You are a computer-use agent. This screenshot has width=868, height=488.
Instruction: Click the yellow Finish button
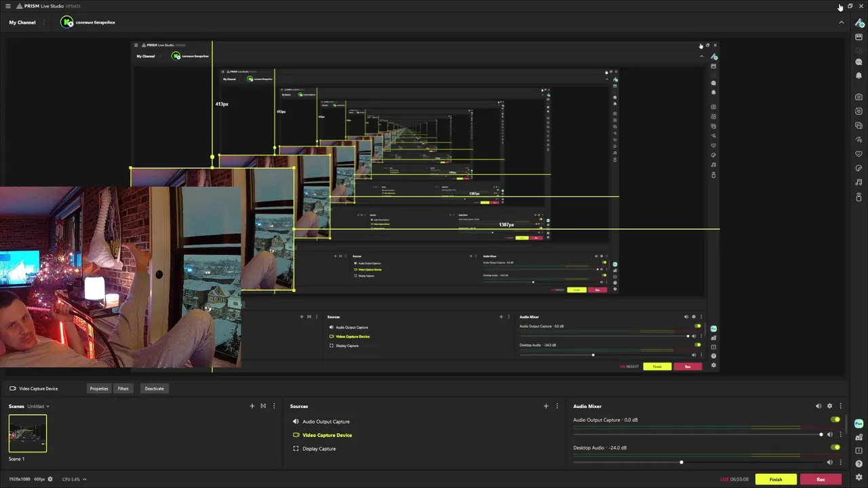click(776, 479)
